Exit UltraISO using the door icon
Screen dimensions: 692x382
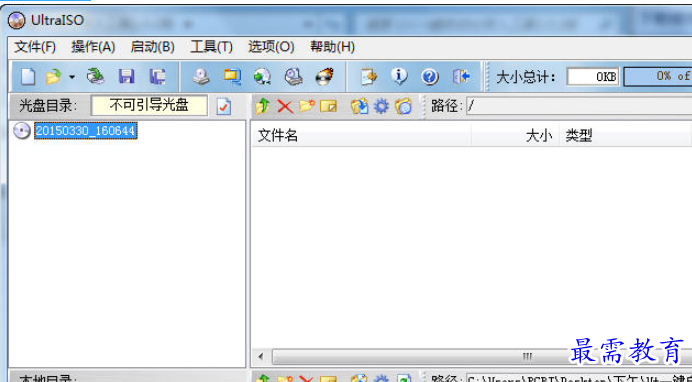tap(461, 77)
